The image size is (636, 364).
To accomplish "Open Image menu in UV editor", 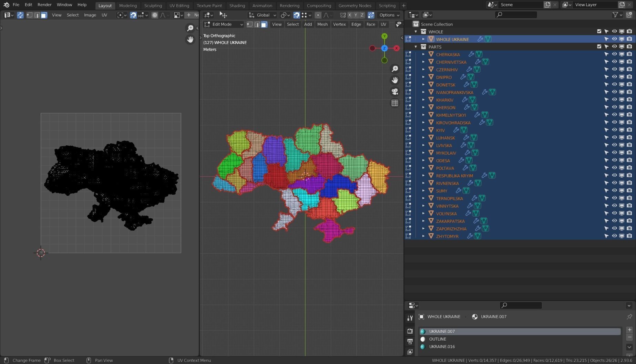I will 90,15.
